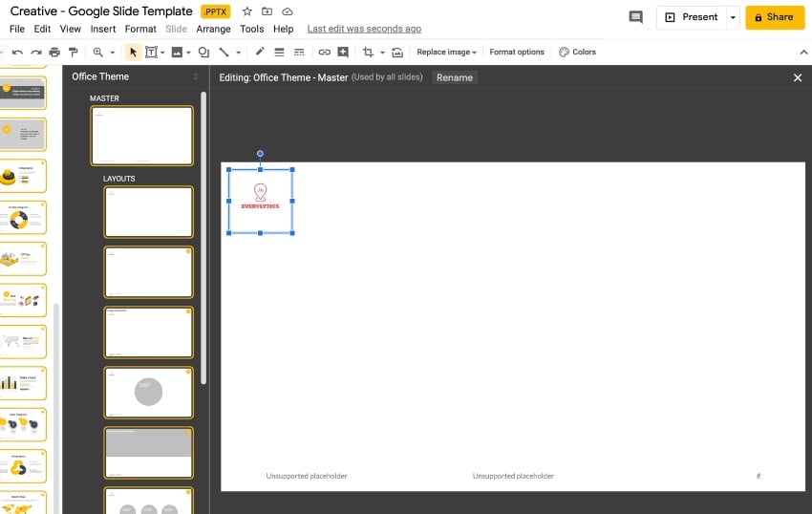This screenshot has height=514, width=812.
Task: Click the border color pencil icon
Action: [x=260, y=53]
